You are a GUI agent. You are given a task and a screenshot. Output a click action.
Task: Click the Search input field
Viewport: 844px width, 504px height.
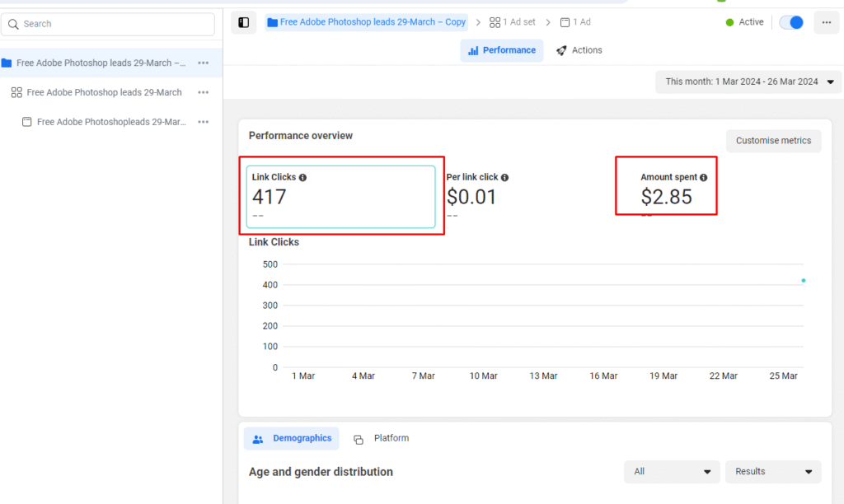click(x=109, y=24)
